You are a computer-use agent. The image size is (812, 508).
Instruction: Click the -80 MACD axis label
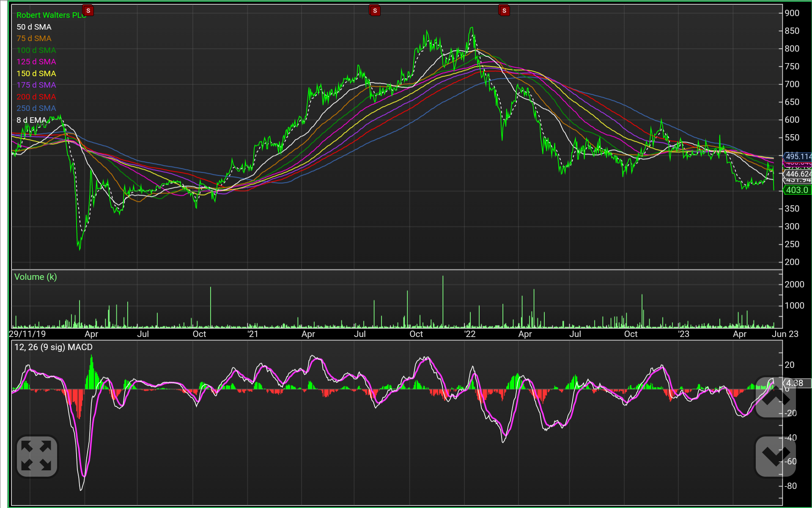point(791,486)
